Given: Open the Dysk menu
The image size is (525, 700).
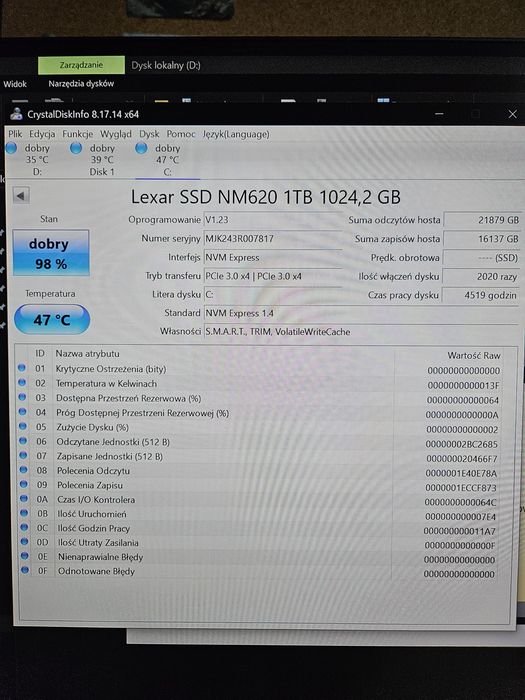Looking at the screenshot, I should [x=149, y=134].
